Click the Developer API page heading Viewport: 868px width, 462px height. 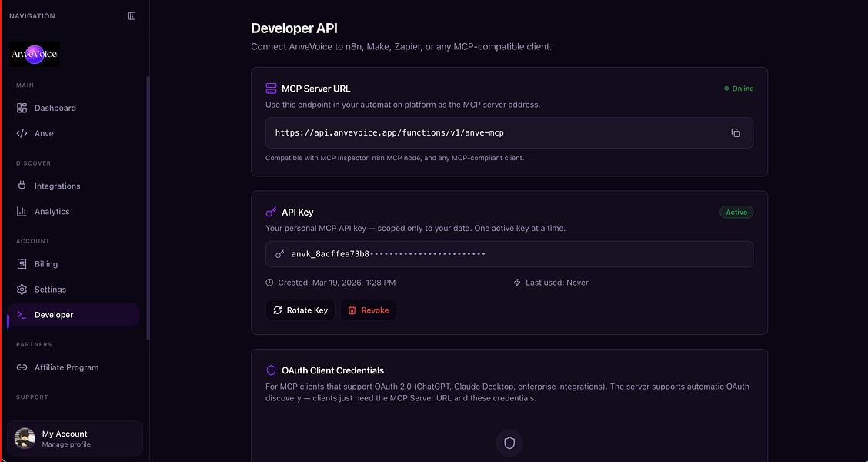click(294, 28)
